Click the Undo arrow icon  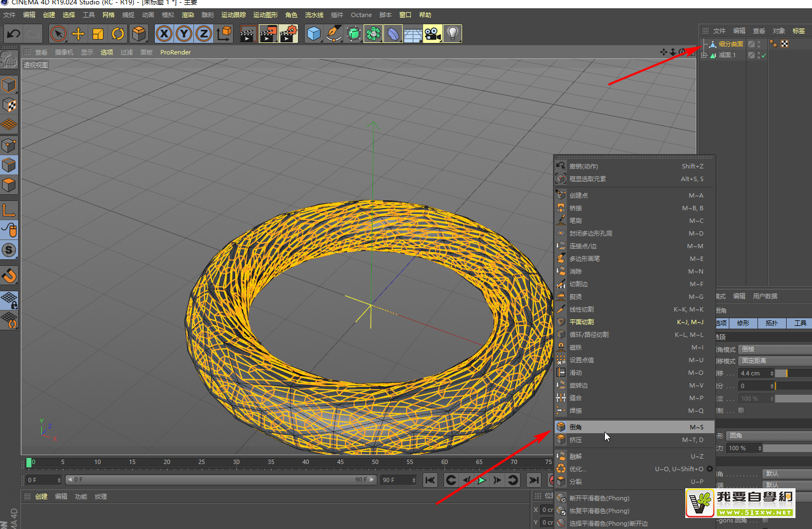[x=13, y=34]
